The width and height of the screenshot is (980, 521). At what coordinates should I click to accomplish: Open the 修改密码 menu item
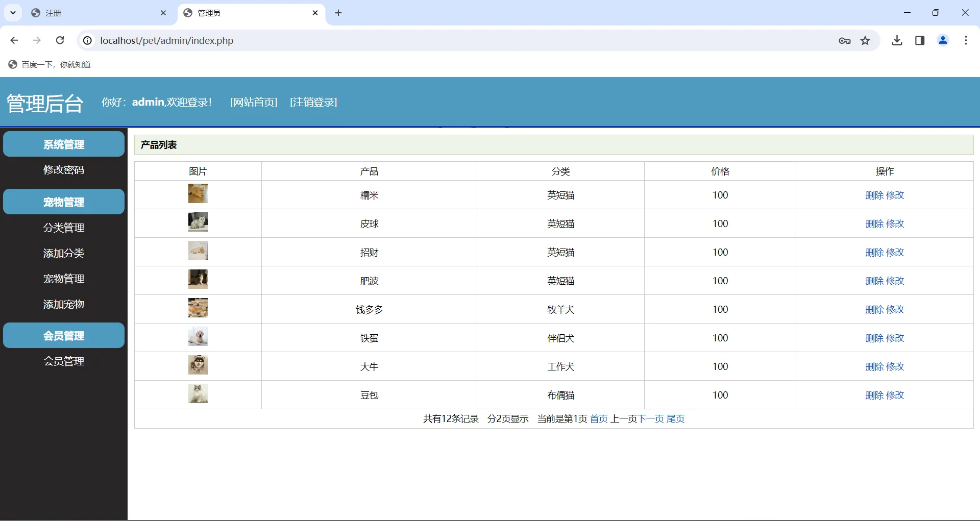63,170
